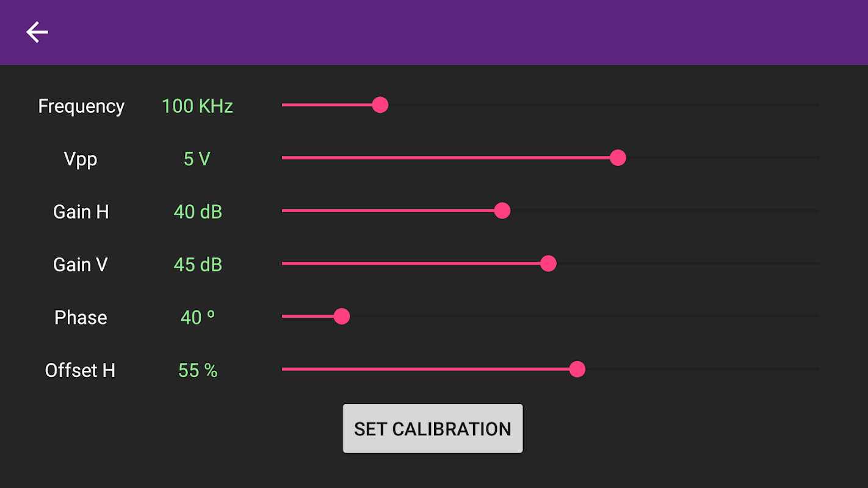Click the Phase label
Screen dimensions: 868x488
[x=81, y=317]
